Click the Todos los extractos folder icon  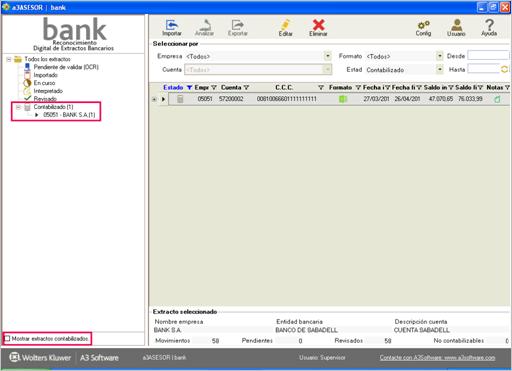coord(18,59)
